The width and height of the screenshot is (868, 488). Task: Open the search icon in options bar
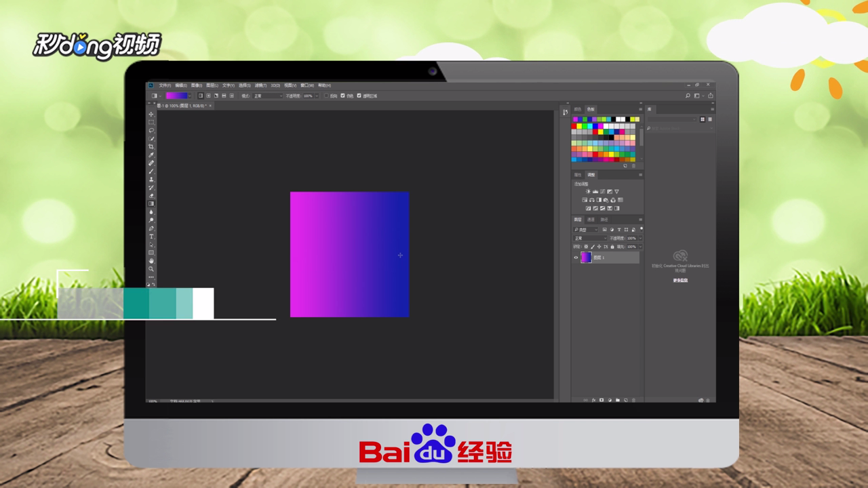pos(688,96)
